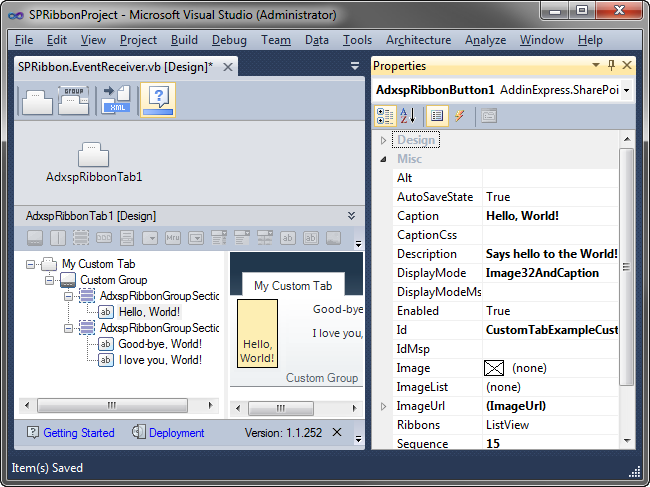Open the Architecture menu
This screenshot has width=650, height=487.
point(418,40)
